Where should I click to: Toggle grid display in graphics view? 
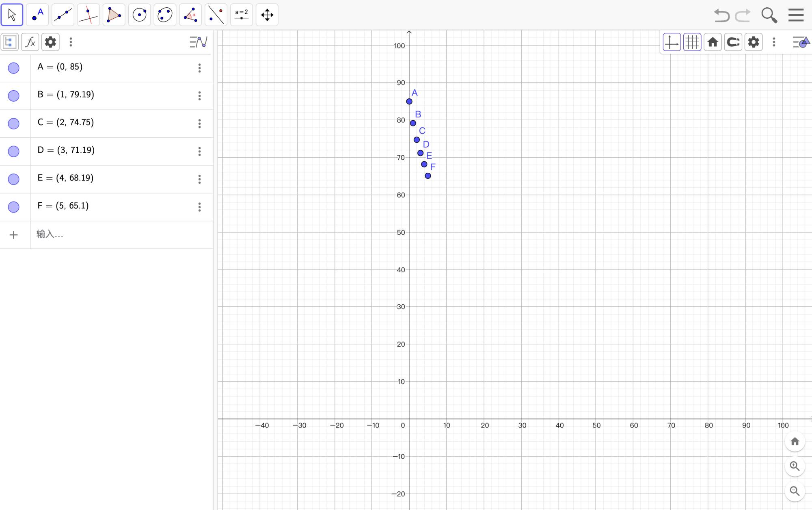pyautogui.click(x=692, y=42)
